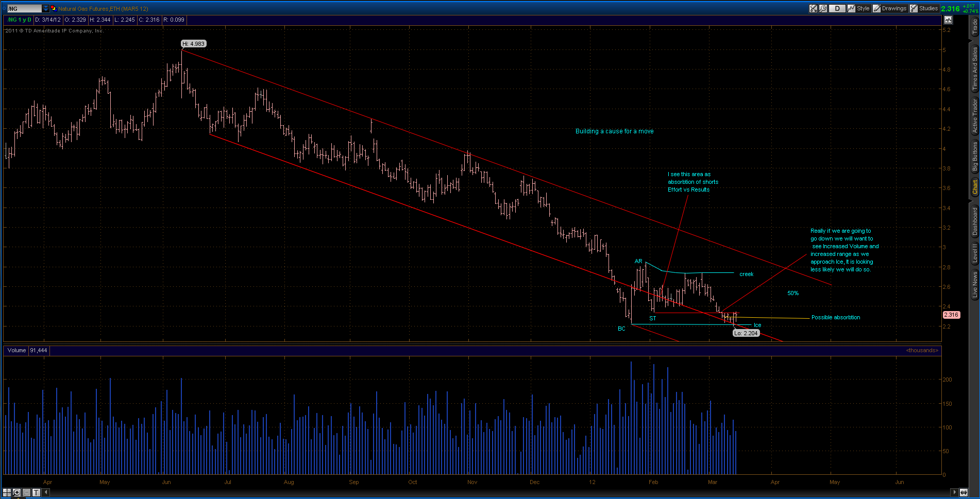
Task: Switch to the Trade sidebar tab
Action: click(x=975, y=27)
